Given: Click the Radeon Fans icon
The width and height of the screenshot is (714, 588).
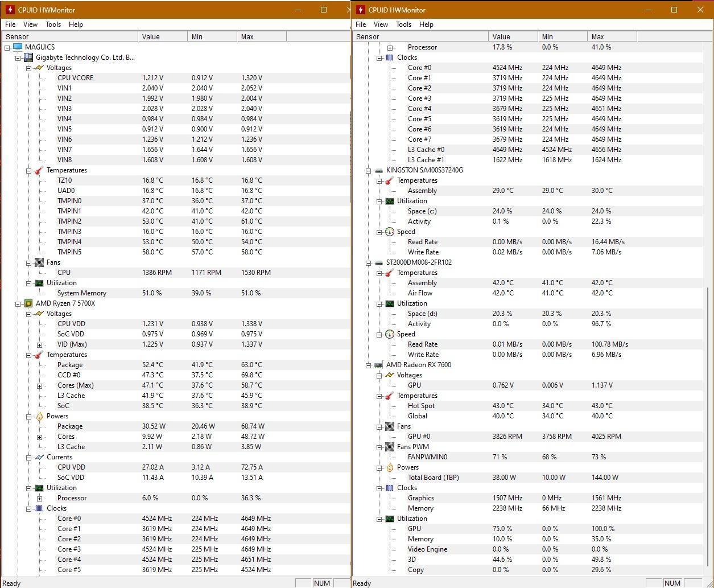Looking at the screenshot, I should point(389,426).
